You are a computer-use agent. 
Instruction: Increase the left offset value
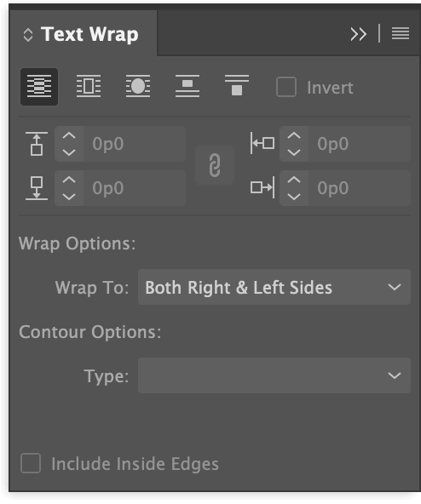coord(294,135)
